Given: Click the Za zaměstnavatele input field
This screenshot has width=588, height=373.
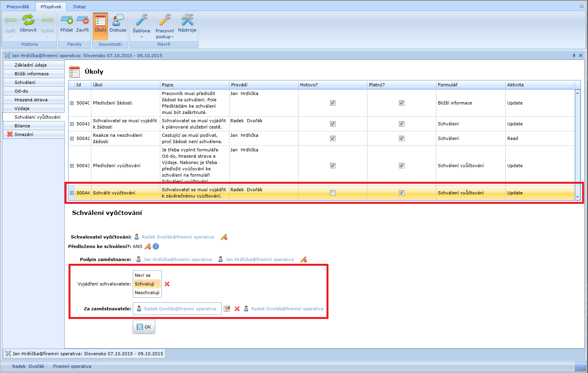Looking at the screenshot, I should pos(177,309).
